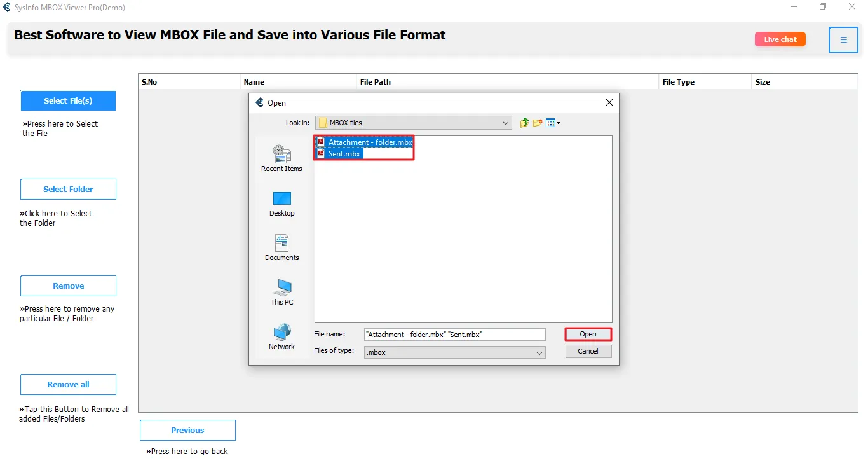Click the Select File(s) button
The width and height of the screenshot is (868, 463).
(68, 100)
